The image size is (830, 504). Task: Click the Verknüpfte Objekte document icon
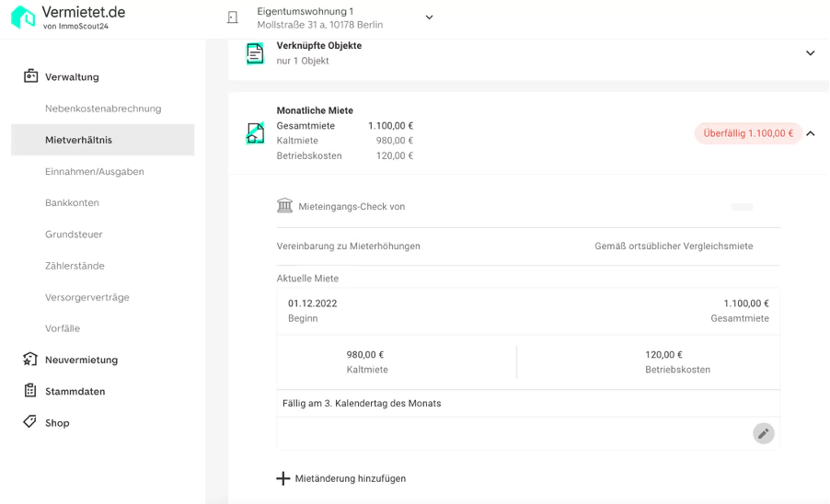click(255, 53)
